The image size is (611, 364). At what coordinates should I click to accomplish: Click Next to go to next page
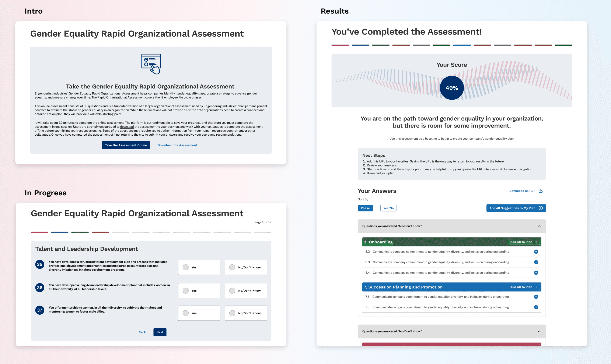click(160, 332)
